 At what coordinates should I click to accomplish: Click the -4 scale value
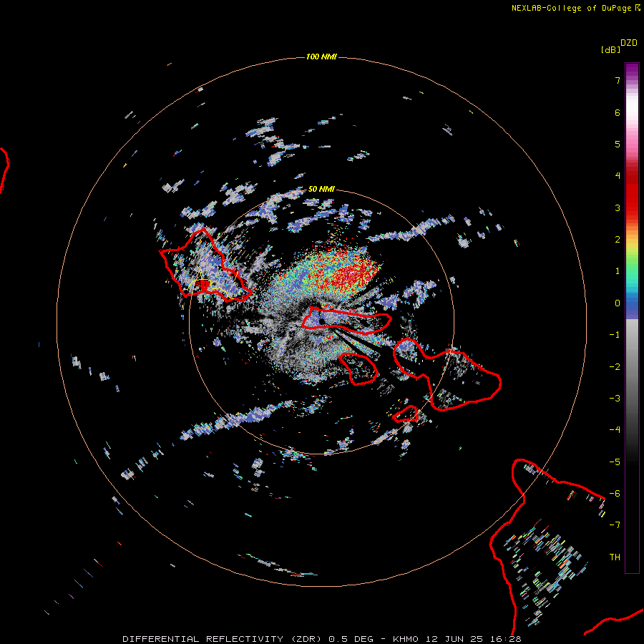point(615,429)
